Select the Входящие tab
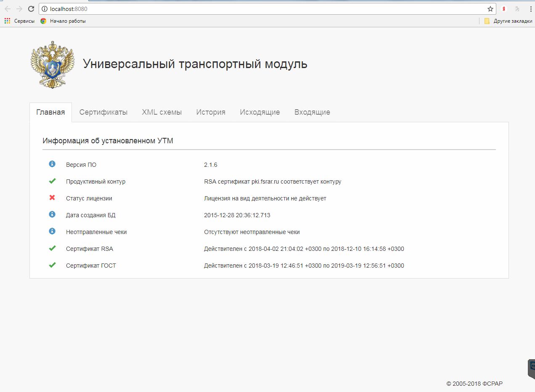The width and height of the screenshot is (535, 392). 312,112
